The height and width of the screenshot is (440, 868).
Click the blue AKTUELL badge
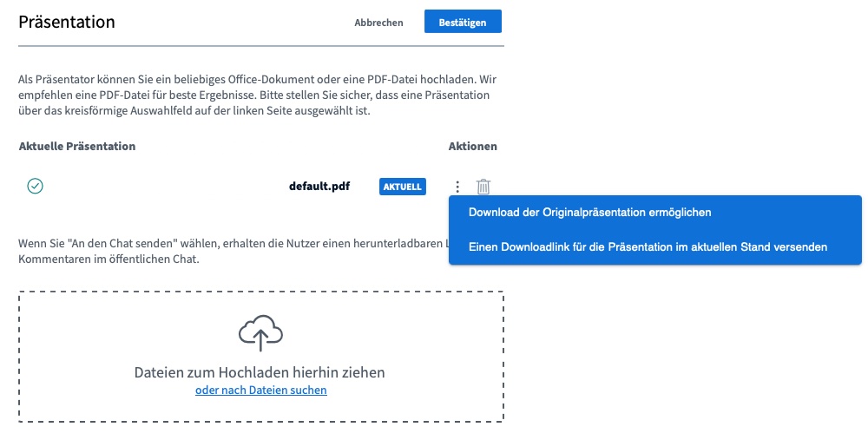(402, 187)
